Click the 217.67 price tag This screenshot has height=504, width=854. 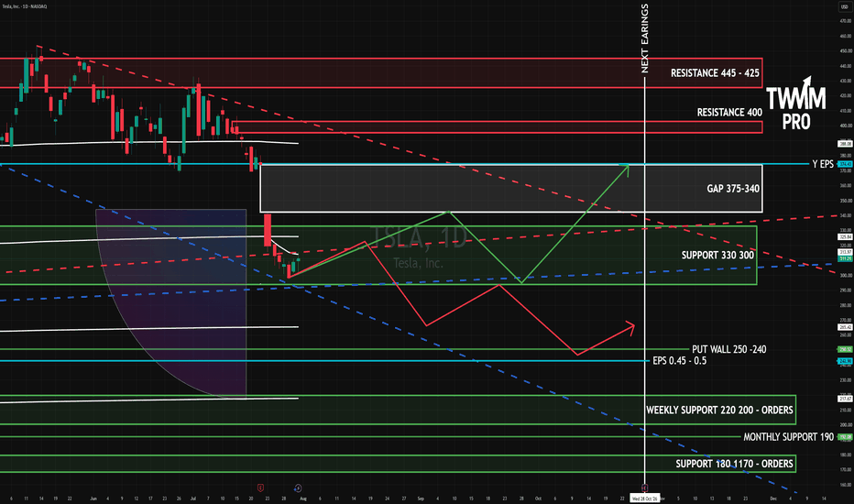click(x=845, y=399)
